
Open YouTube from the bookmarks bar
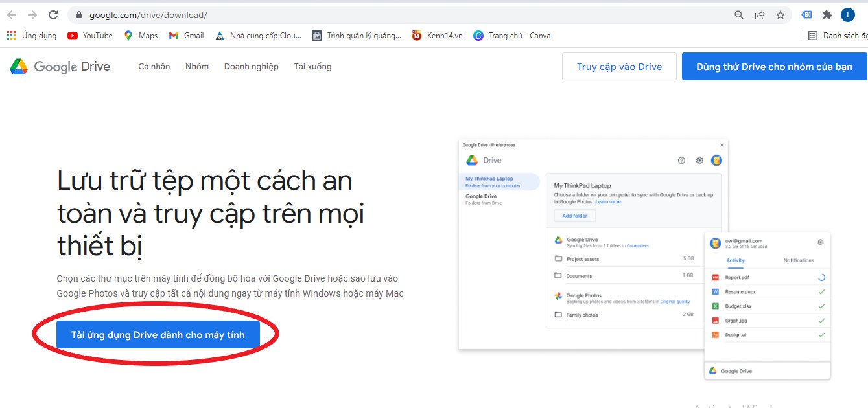[89, 36]
